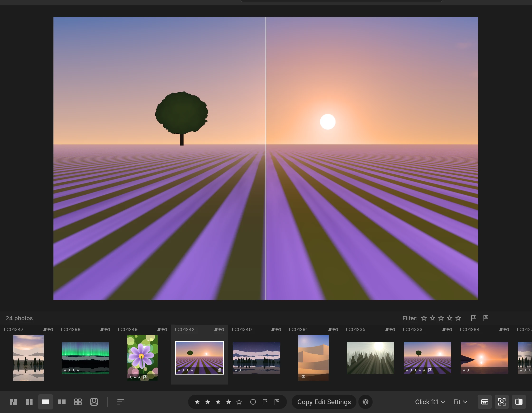
Task: Set rating to two stars in toolbar
Action: (208, 402)
